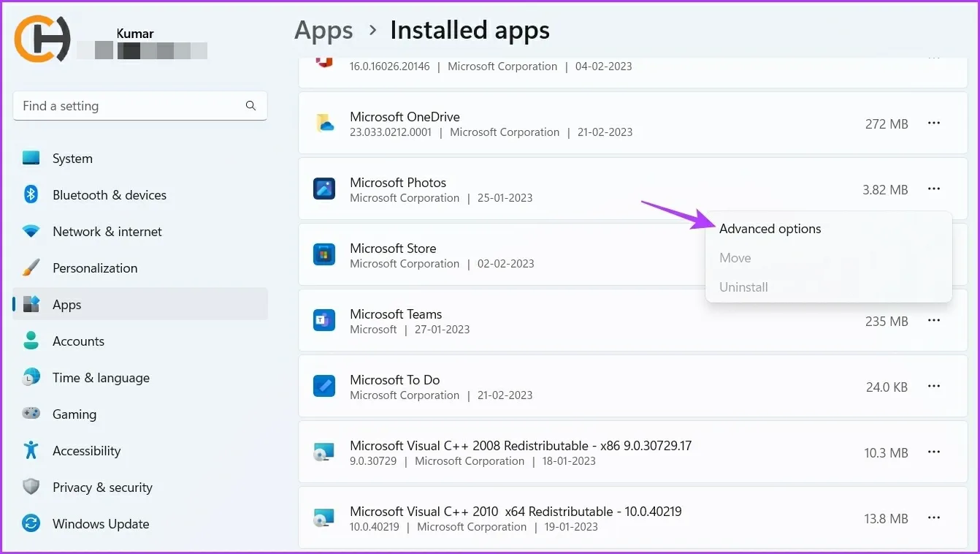
Task: Click the Microsoft Store app icon
Action: tap(324, 255)
